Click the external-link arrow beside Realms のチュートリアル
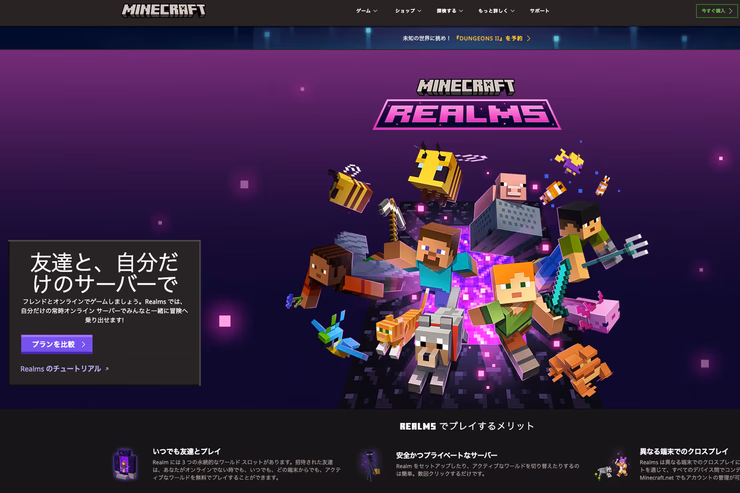Viewport: 740px width, 493px height. coord(107,369)
